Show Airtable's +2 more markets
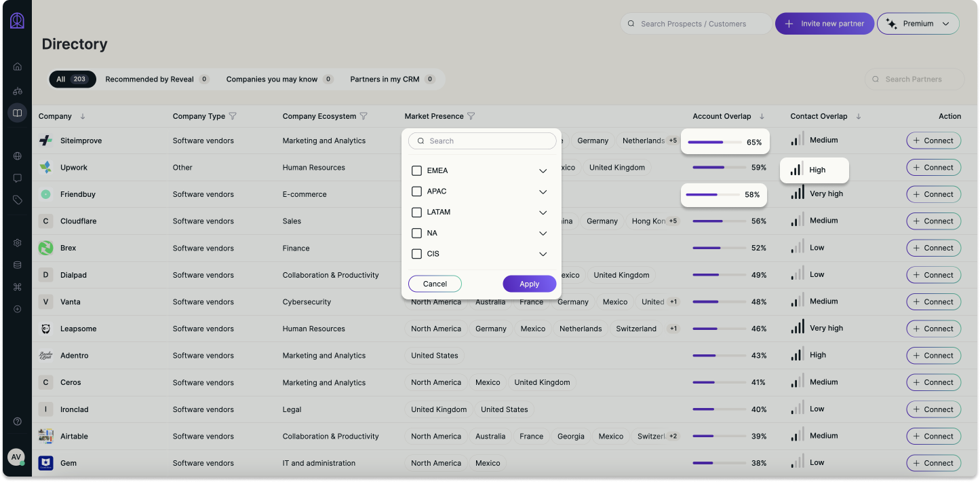The height and width of the screenshot is (482, 980). 673,436
